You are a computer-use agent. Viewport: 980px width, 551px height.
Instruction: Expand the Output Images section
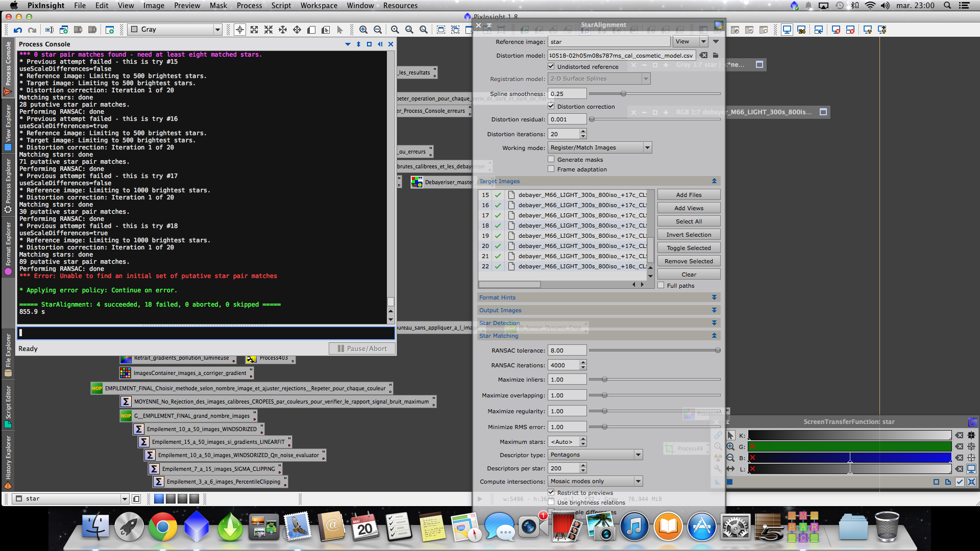click(714, 310)
